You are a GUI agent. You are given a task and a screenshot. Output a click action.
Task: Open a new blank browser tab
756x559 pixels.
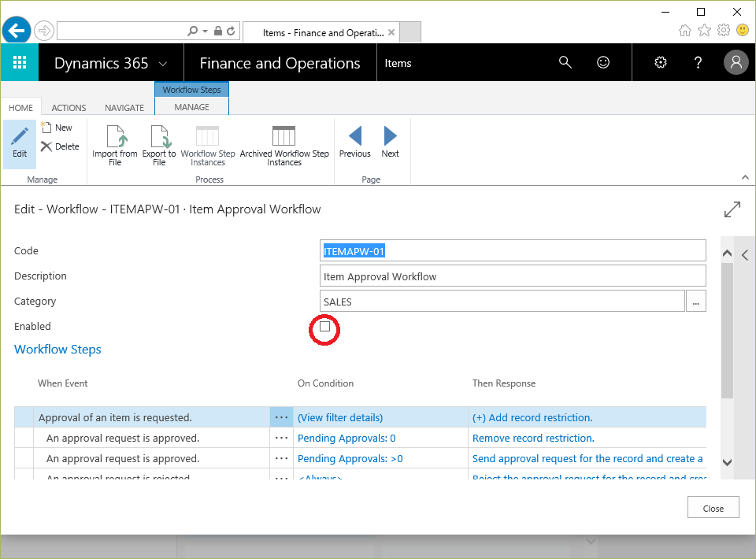(410, 32)
